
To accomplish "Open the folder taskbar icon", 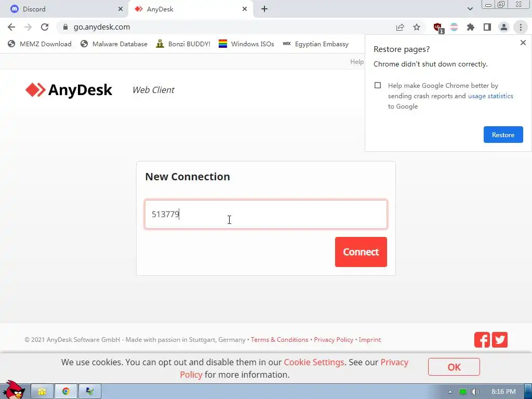I will click(42, 392).
